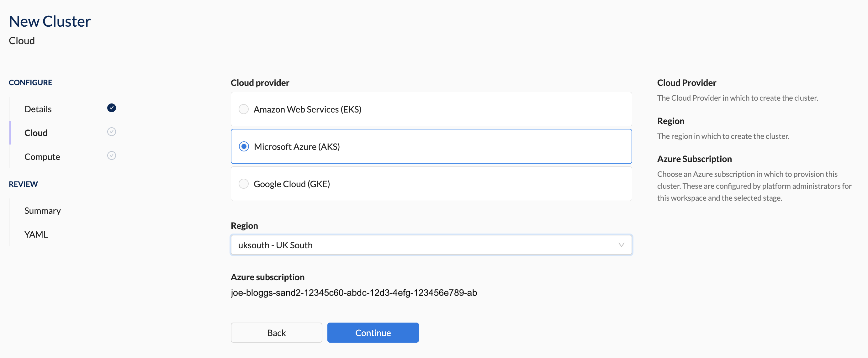Click the New Cluster page title
Viewport: 868px width, 358px height.
[x=50, y=21]
